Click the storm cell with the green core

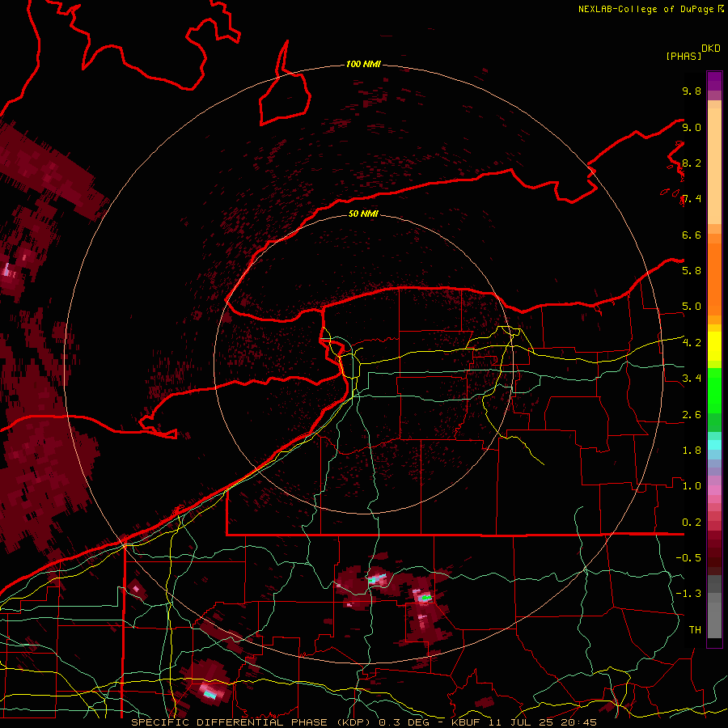425,598
